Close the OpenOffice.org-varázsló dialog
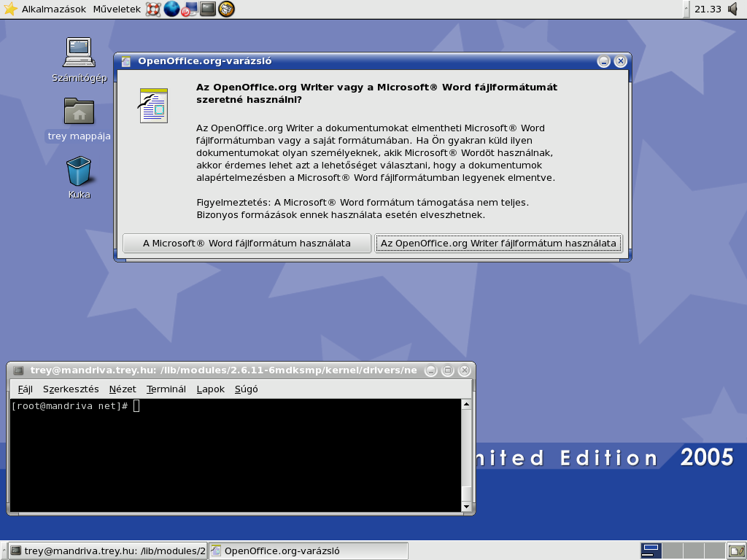This screenshot has height=560, width=747. coord(620,61)
